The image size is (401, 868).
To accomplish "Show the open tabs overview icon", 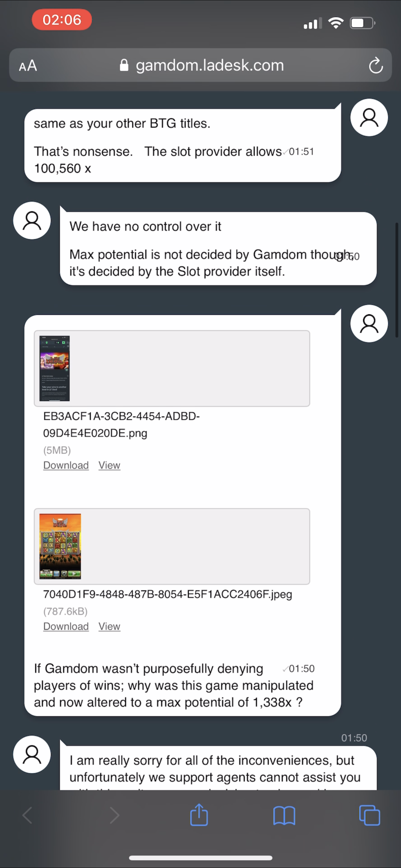I will coord(369,815).
